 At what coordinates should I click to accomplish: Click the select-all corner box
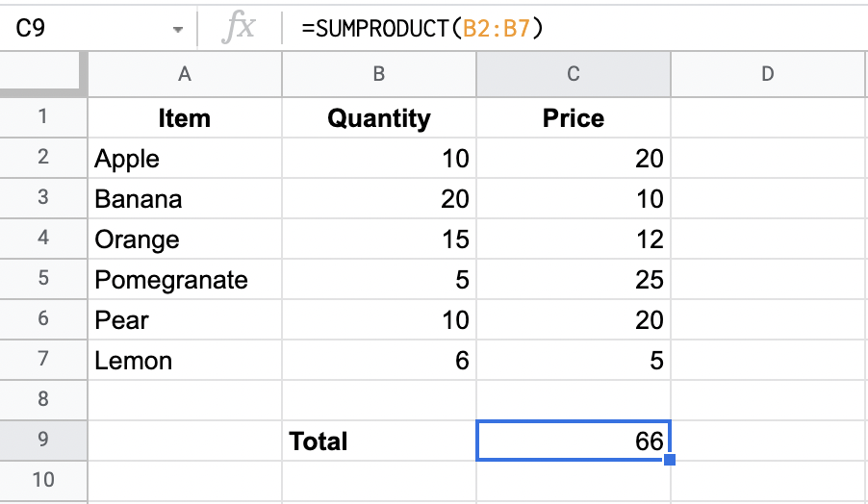click(43, 74)
